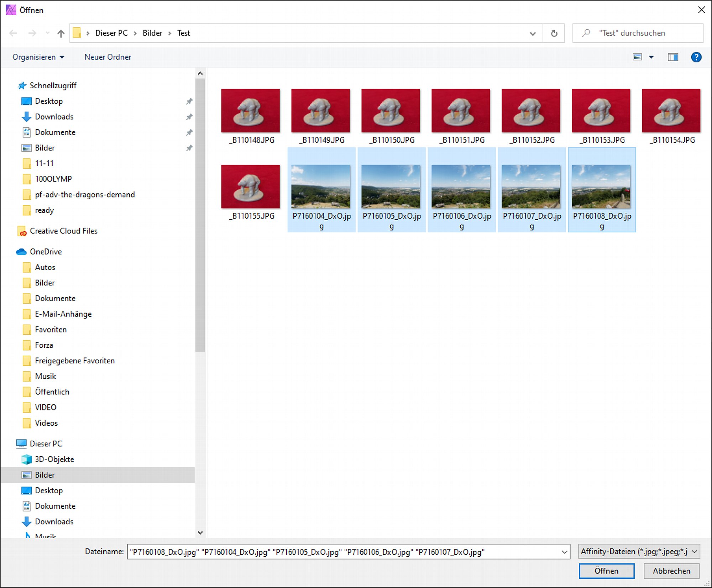The height and width of the screenshot is (588, 712).
Task: Click the back navigation arrow
Action: pyautogui.click(x=13, y=33)
